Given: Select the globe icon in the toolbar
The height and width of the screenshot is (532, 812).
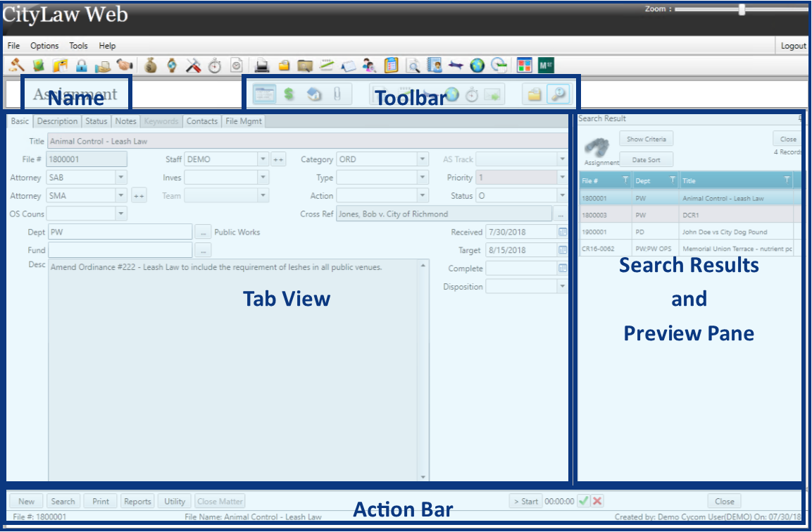Looking at the screenshot, I should point(451,94).
